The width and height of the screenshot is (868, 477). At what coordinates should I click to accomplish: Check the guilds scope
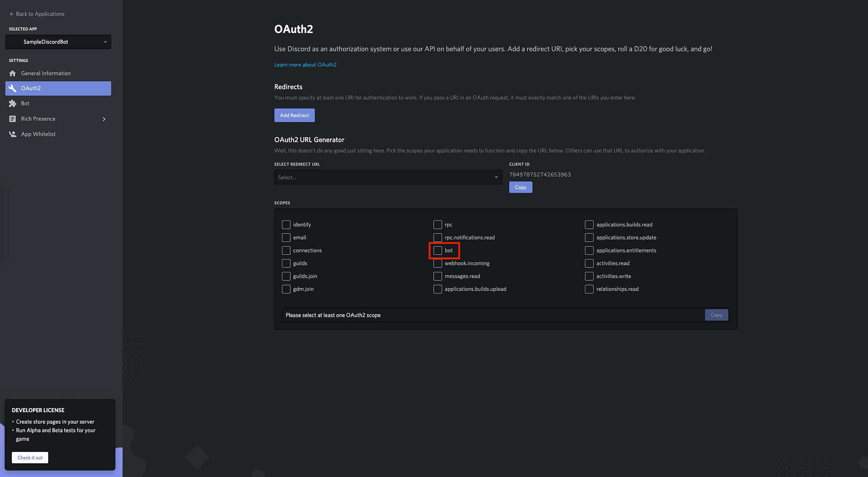point(286,263)
